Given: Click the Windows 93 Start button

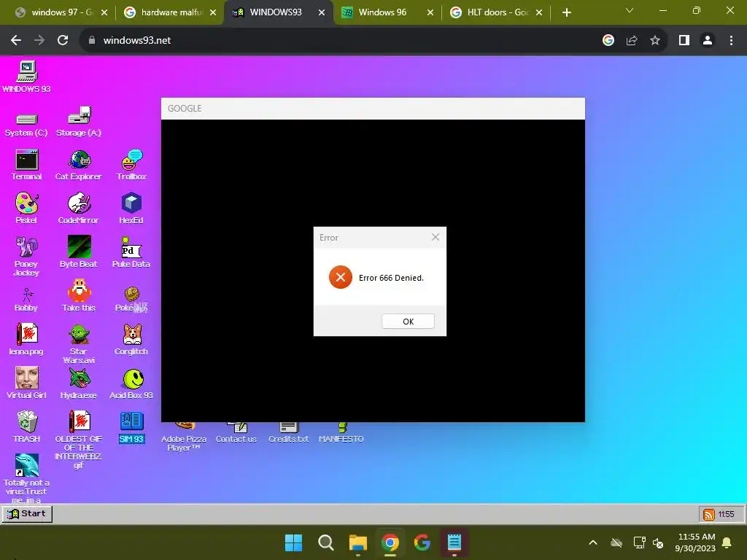Looking at the screenshot, I should pos(27,514).
